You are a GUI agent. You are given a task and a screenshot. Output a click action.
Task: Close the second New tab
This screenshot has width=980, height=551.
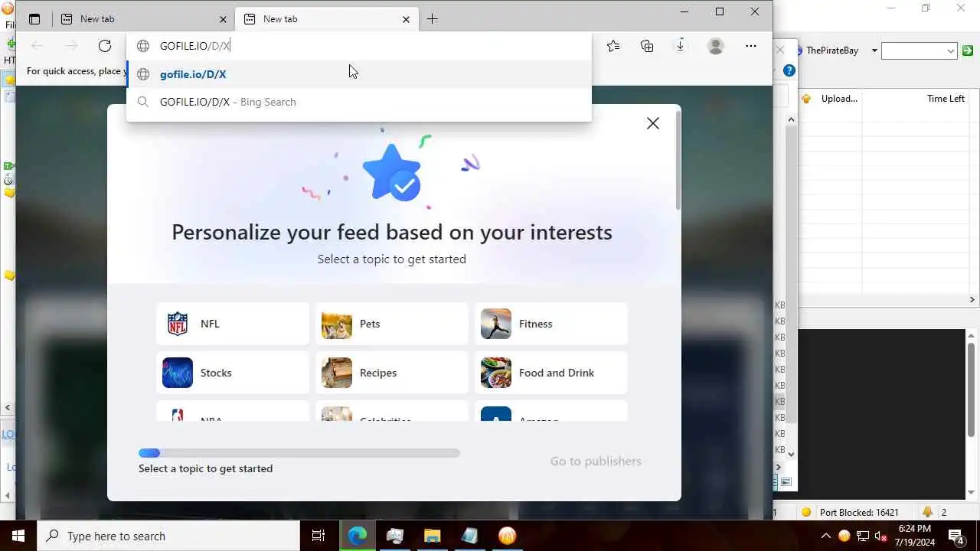pos(407,19)
